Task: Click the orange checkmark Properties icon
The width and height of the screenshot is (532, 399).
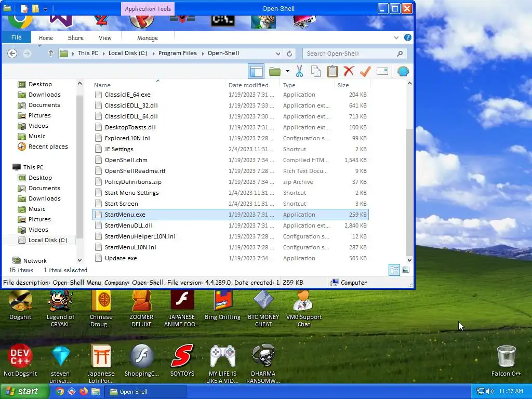Action: 365,72
